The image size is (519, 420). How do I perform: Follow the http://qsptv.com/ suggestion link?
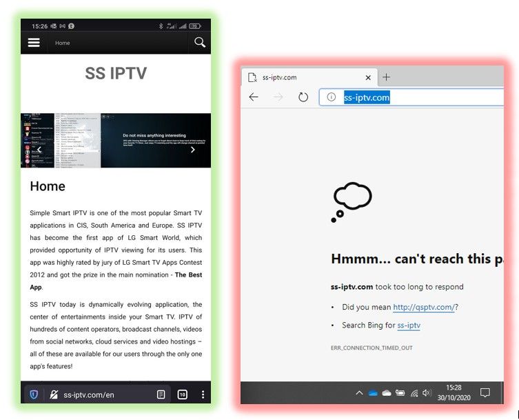[x=423, y=307]
